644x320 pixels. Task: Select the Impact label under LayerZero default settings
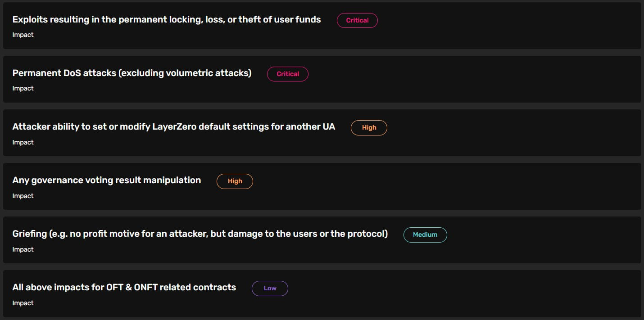[23, 142]
